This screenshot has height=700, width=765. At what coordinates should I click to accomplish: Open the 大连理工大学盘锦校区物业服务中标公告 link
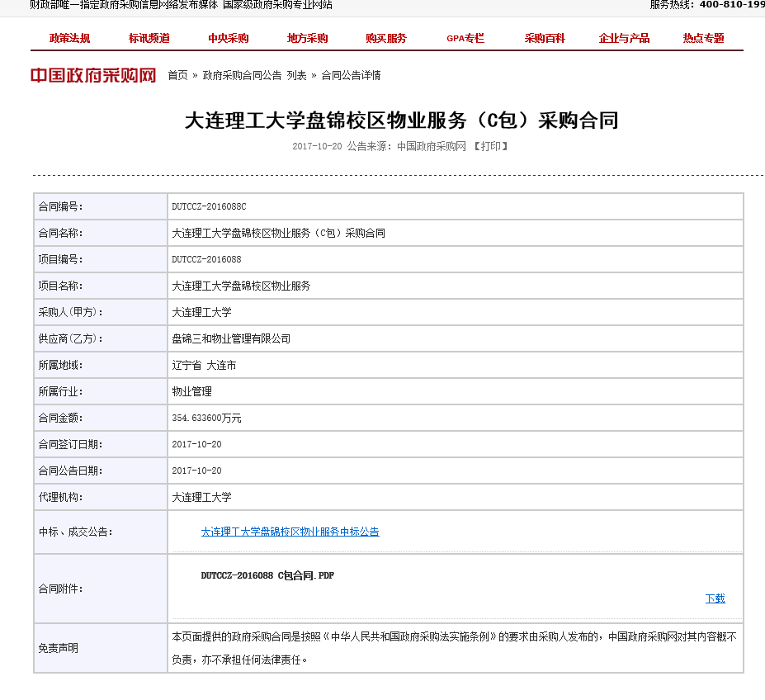(290, 532)
